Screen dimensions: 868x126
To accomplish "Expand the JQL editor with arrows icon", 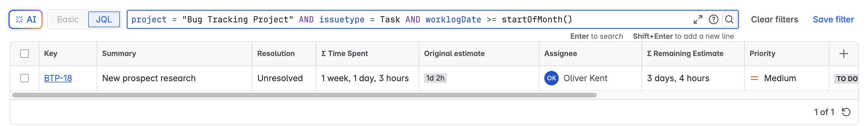I will (x=697, y=20).
